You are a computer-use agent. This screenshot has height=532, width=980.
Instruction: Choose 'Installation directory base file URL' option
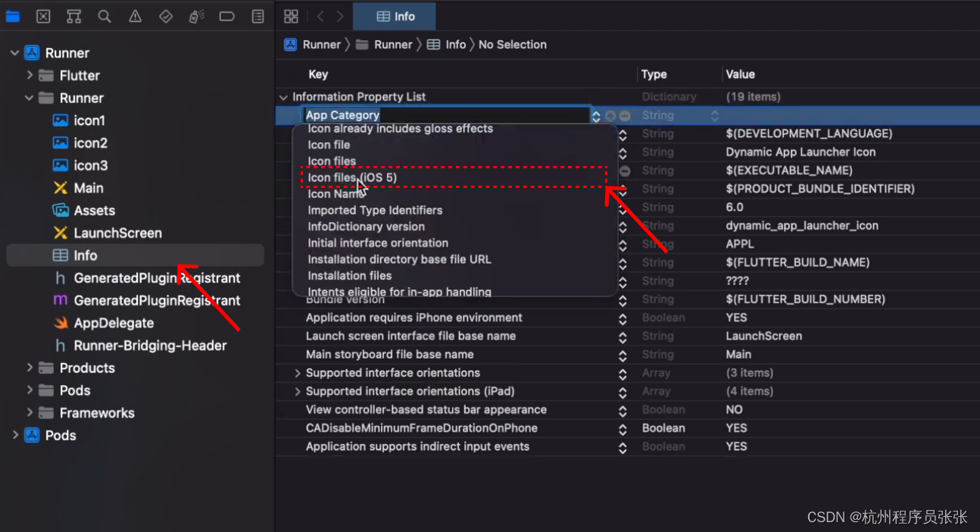pyautogui.click(x=399, y=259)
